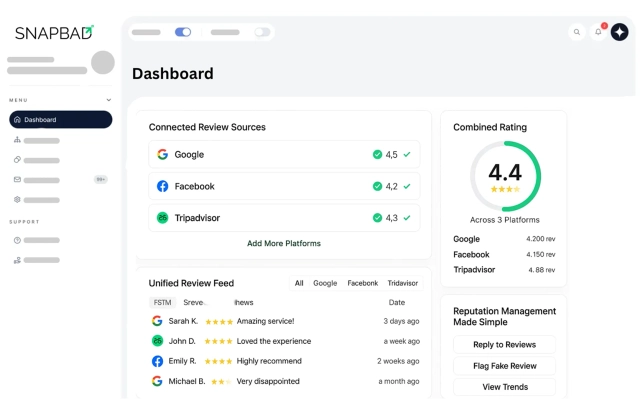
Task: Click '3 days ago' date for Sarah K.
Action: (x=401, y=321)
